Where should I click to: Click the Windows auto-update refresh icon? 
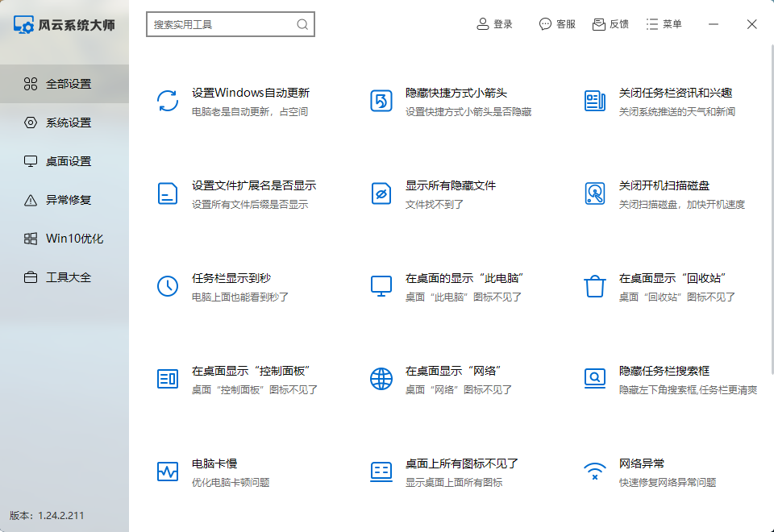point(168,101)
